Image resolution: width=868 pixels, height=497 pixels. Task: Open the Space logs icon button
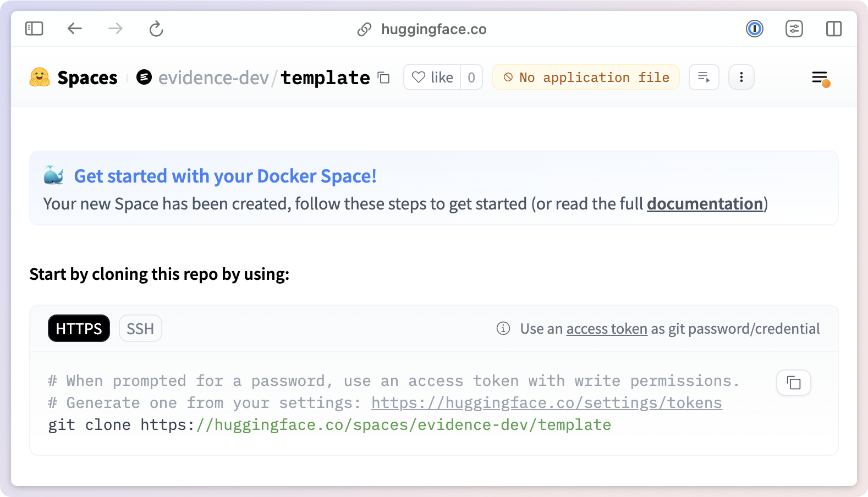tap(704, 78)
